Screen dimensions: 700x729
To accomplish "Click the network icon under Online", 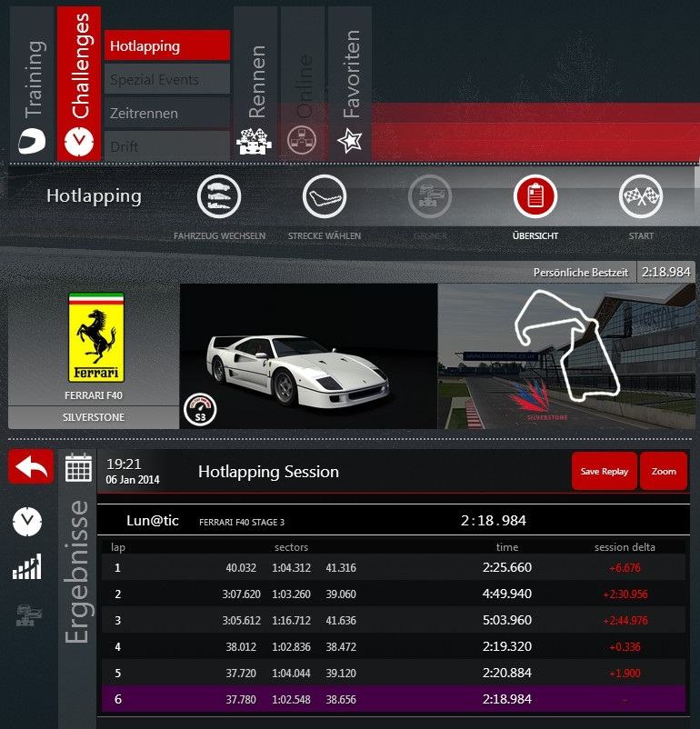I will (302, 140).
